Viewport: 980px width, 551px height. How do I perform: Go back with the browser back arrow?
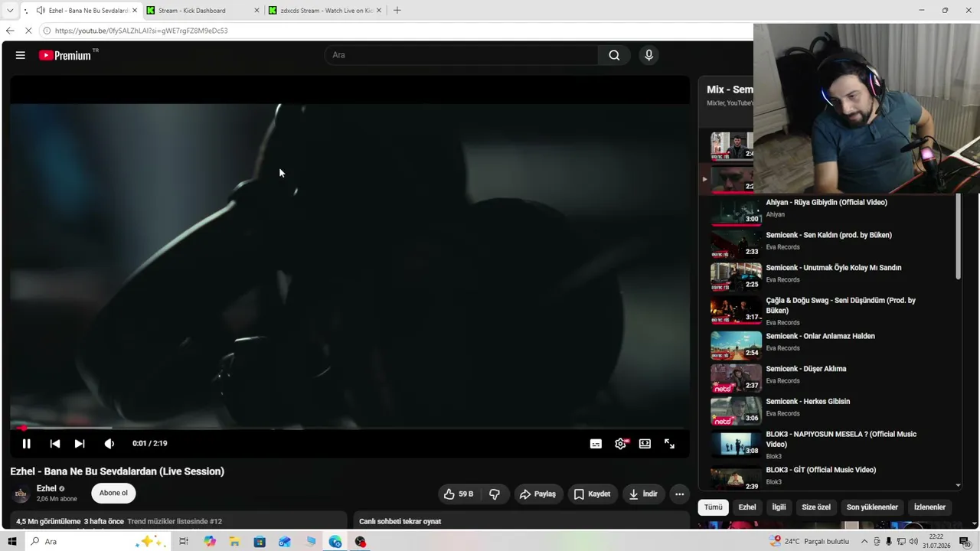(x=9, y=31)
